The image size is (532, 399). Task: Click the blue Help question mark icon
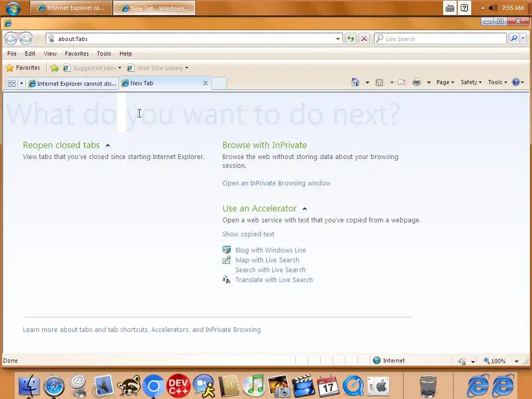click(516, 82)
